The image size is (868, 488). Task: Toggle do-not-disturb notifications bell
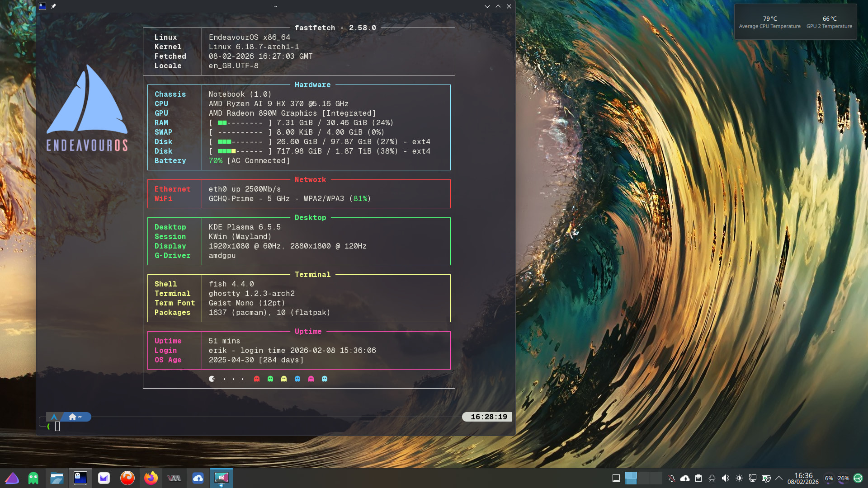(671, 478)
